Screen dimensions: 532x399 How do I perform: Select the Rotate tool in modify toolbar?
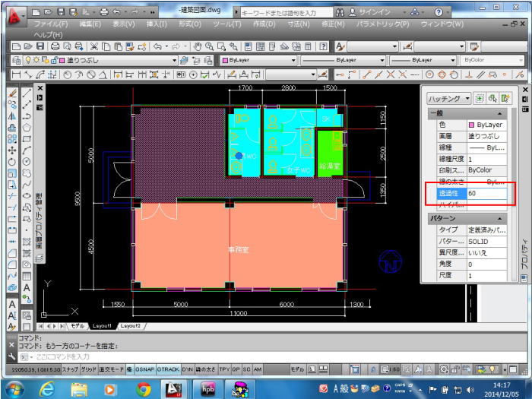[12, 162]
